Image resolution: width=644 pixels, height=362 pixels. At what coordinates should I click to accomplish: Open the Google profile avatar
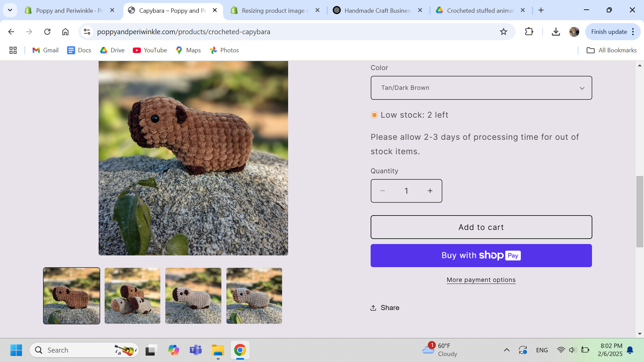point(574,32)
